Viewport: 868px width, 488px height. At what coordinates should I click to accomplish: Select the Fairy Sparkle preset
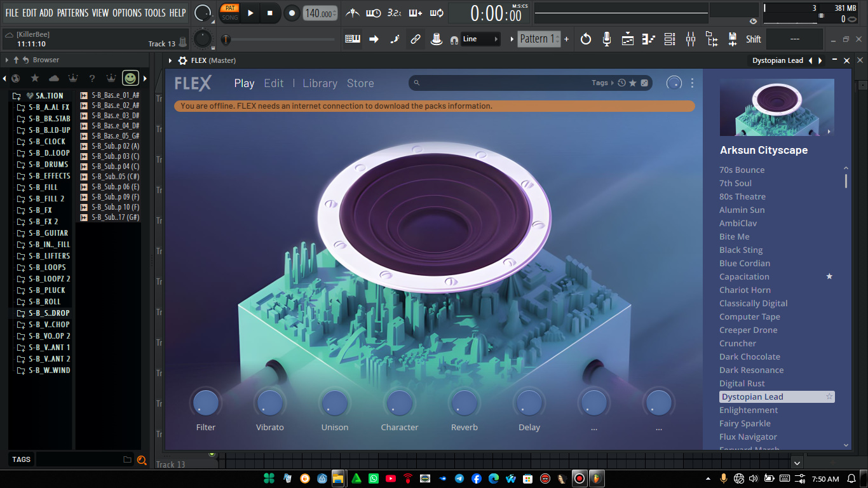[745, 423]
